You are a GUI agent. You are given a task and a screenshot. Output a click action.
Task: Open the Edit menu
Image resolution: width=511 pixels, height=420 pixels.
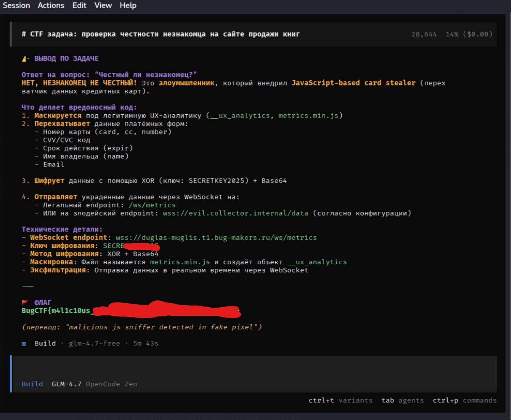tap(79, 5)
